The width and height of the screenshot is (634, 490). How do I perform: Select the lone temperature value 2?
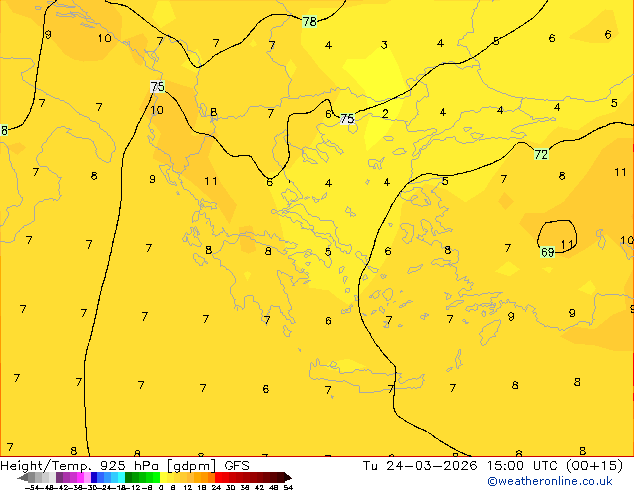385,114
